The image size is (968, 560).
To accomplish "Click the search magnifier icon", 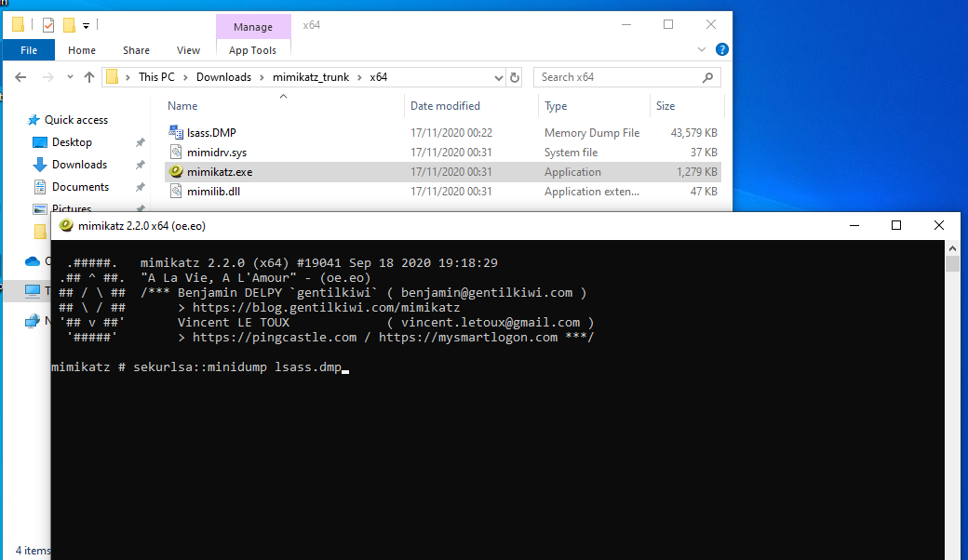I will [x=707, y=77].
